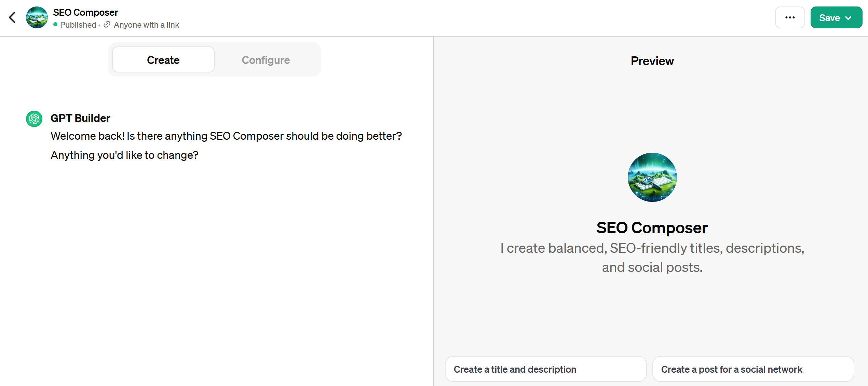Viewport: 868px width, 386px height.
Task: Click the preview description about SEO-friendly titles
Action: point(652,258)
